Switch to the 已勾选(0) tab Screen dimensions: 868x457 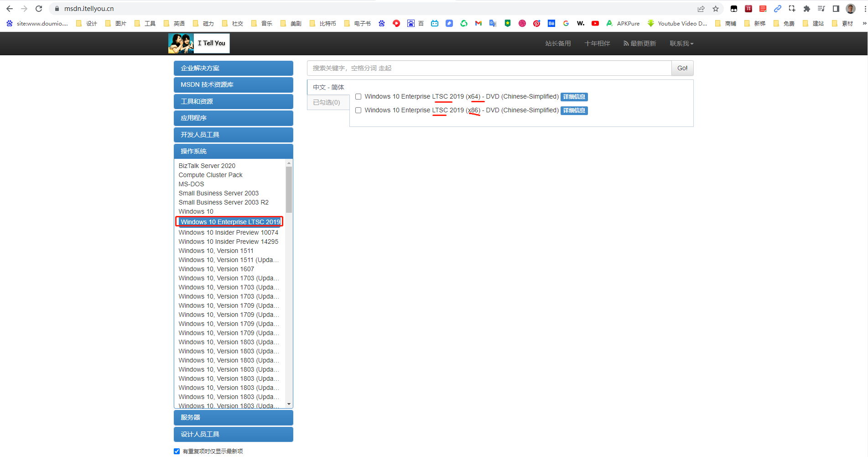click(x=327, y=102)
